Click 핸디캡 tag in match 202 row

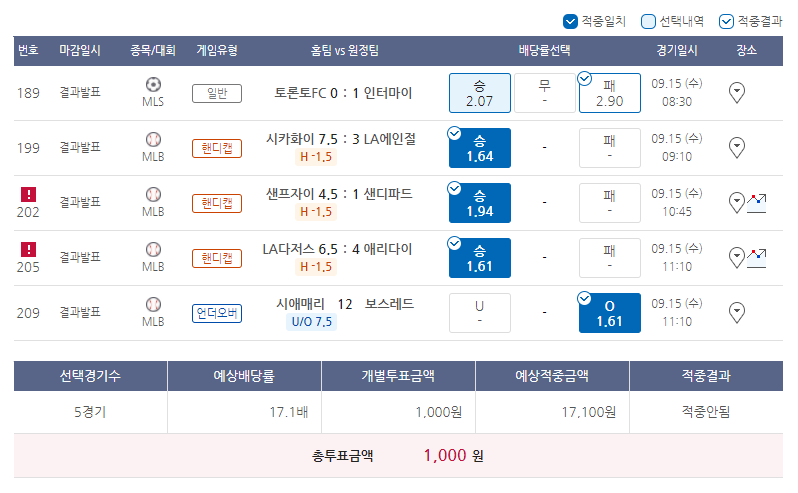tap(217, 204)
